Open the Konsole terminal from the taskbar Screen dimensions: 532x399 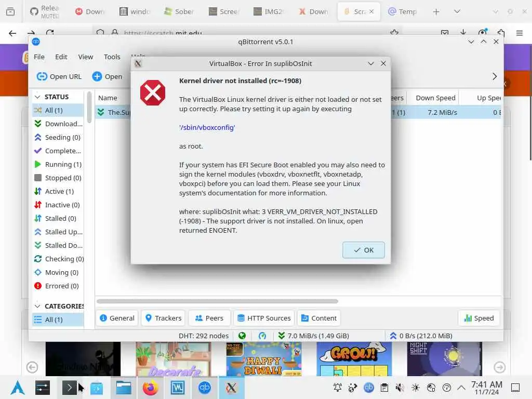point(70,388)
